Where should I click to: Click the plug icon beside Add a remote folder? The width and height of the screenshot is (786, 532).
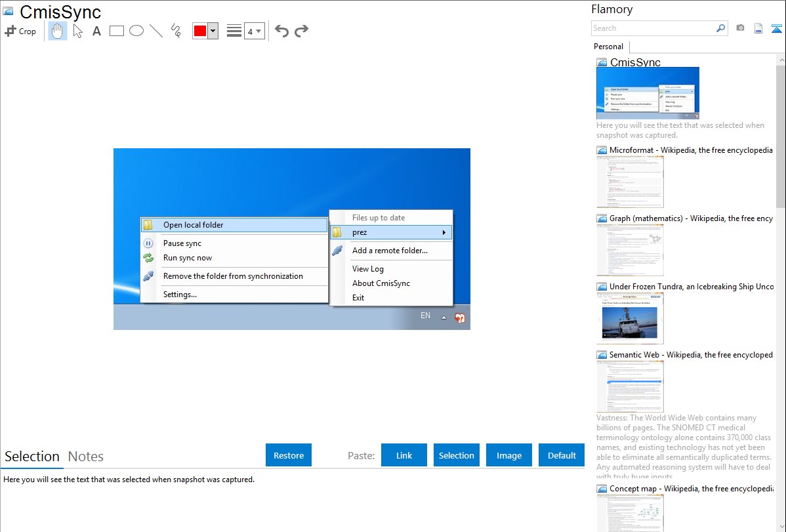pos(337,250)
